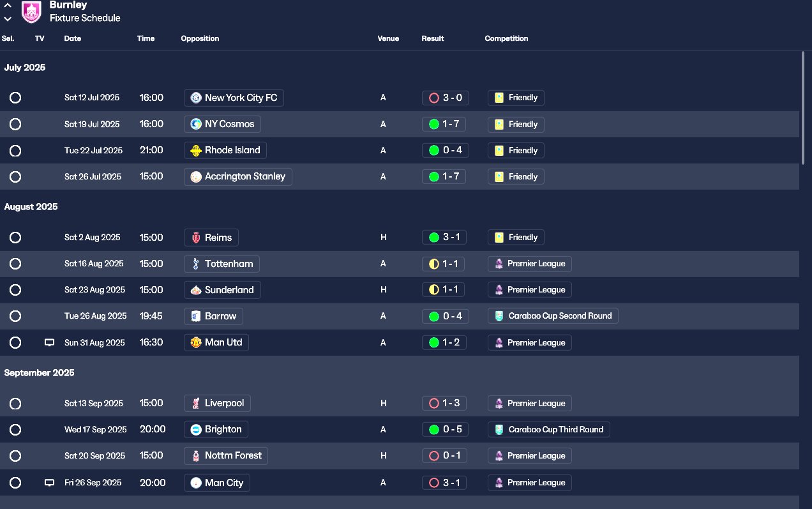The height and width of the screenshot is (509, 812).
Task: Sort by the Competition column header
Action: 506,38
